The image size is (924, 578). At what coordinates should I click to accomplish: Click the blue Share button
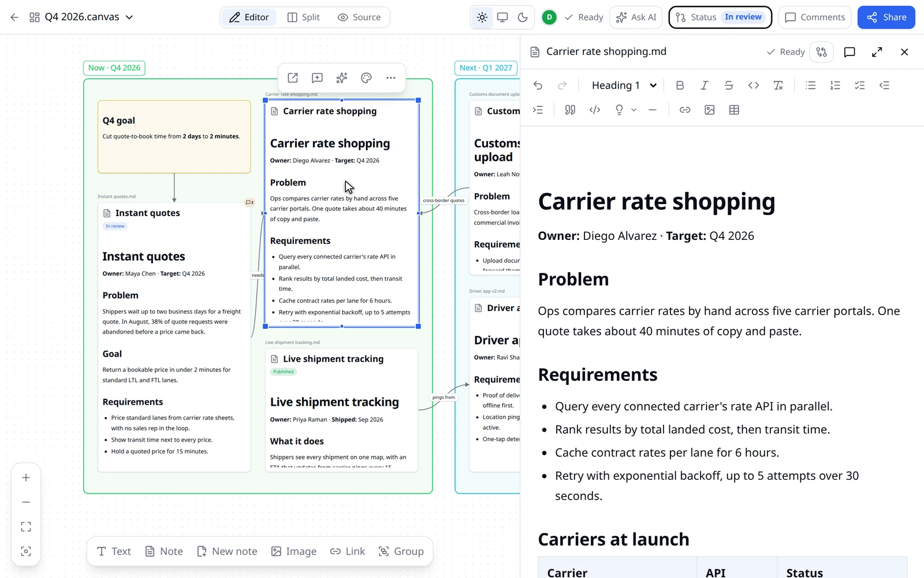coord(886,17)
